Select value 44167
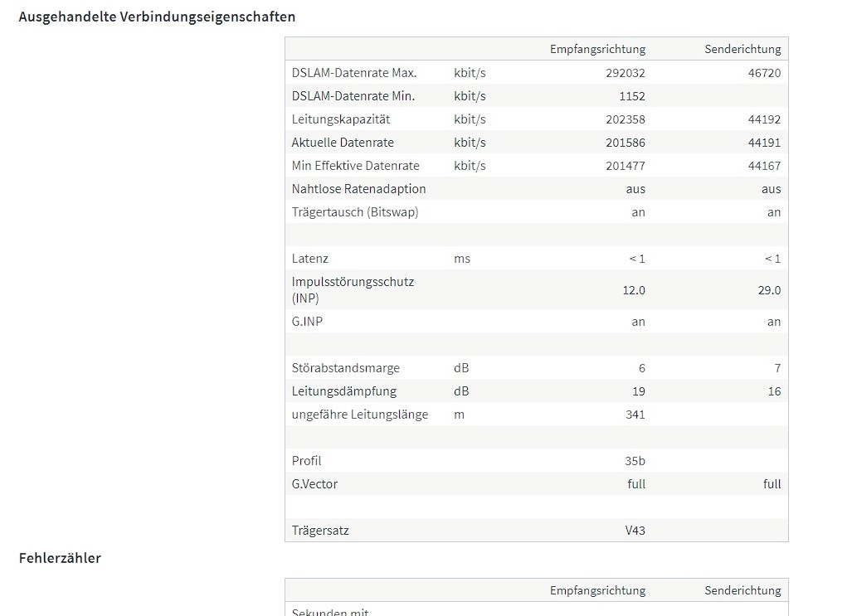This screenshot has height=616, width=852. [764, 166]
